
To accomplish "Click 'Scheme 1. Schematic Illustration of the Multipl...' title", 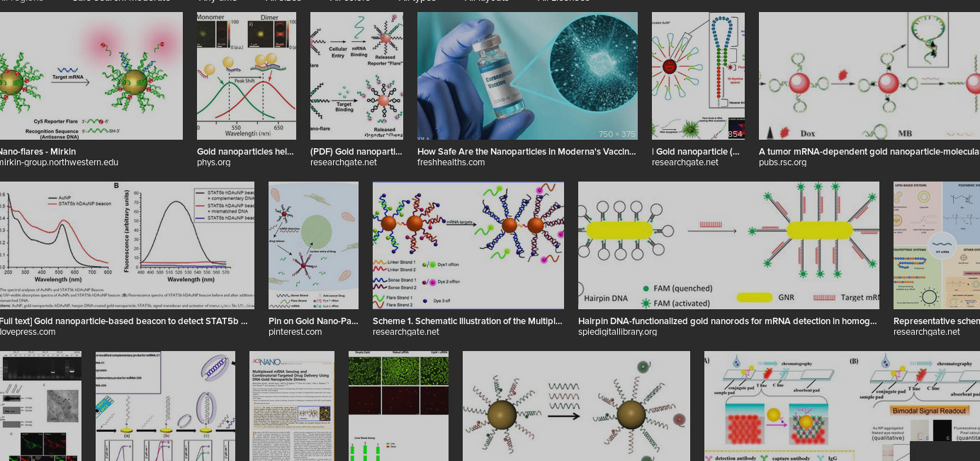I will pyautogui.click(x=468, y=321).
